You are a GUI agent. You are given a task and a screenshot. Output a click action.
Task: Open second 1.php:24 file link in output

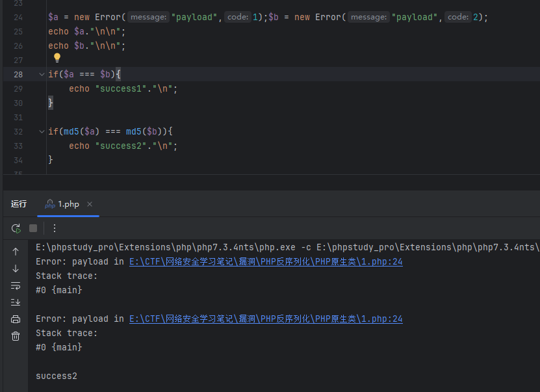click(x=265, y=319)
